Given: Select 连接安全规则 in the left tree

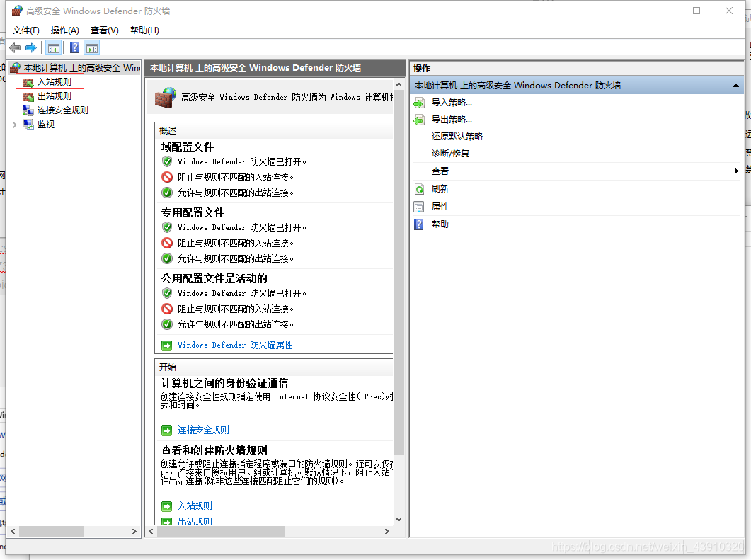Looking at the screenshot, I should tap(63, 110).
